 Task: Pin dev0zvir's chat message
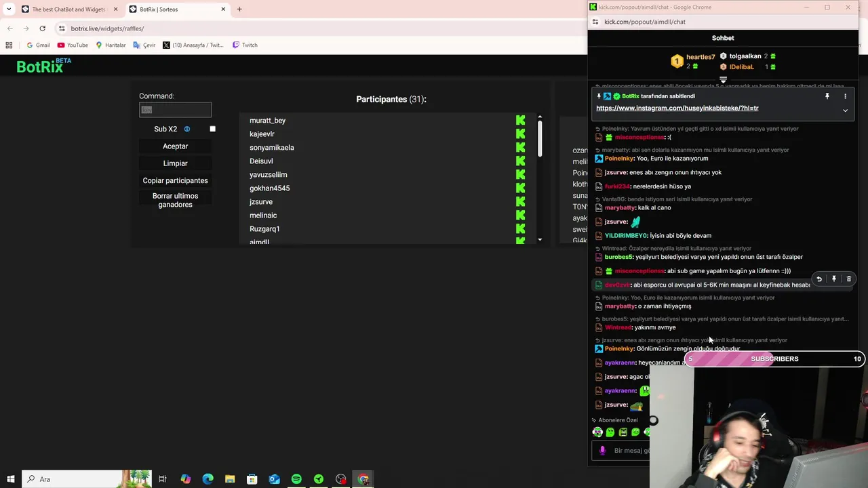[834, 279]
